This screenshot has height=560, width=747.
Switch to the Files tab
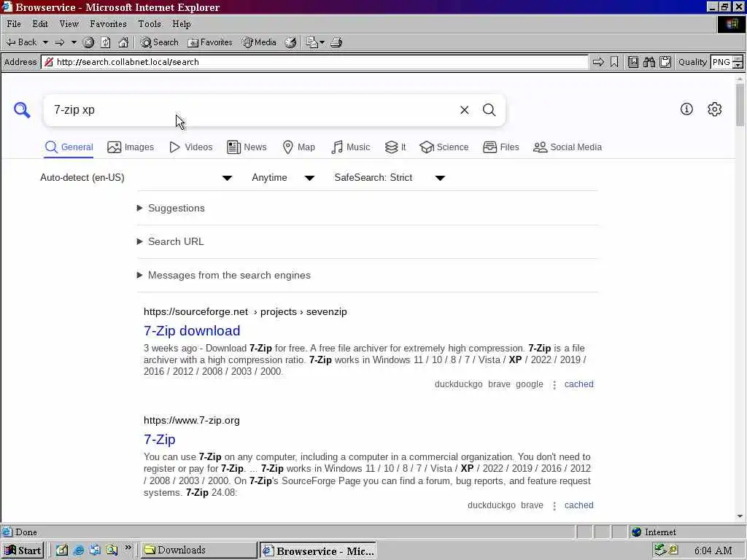500,147
